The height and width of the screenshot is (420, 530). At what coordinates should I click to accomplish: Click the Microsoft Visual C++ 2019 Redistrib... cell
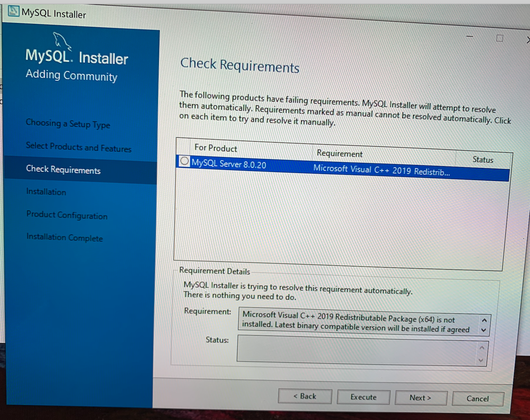382,170
